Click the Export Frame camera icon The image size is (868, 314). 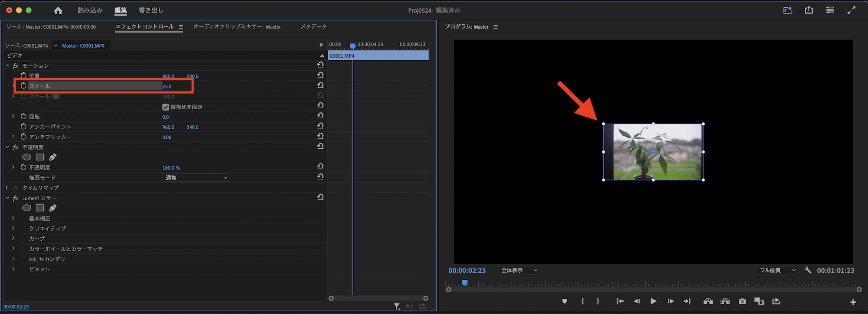tap(742, 301)
